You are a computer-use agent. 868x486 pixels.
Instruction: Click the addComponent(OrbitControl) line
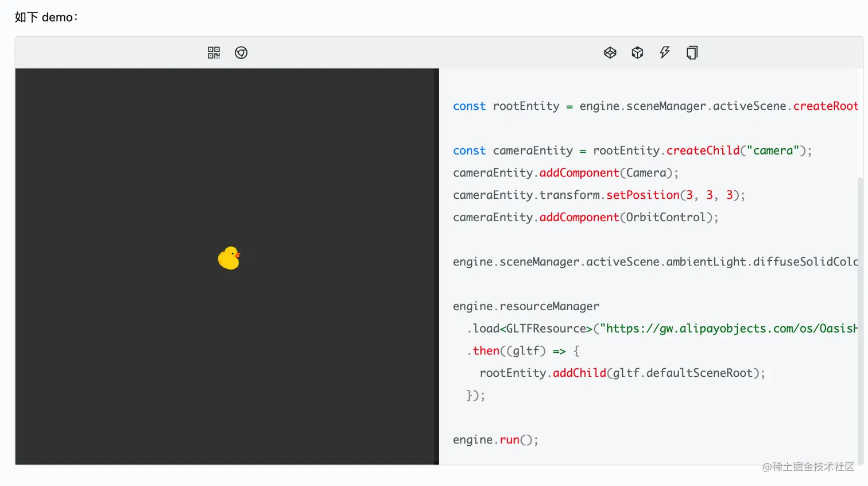586,218
